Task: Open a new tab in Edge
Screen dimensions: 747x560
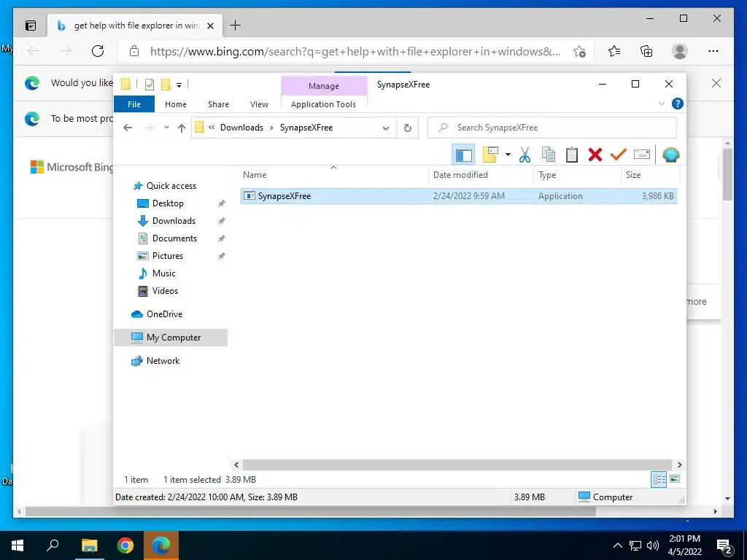Action: [236, 26]
